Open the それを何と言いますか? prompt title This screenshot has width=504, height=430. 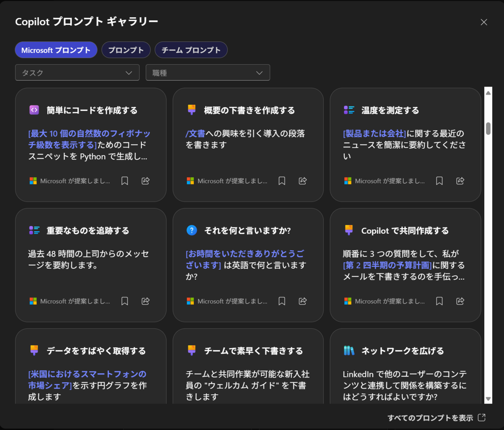(x=247, y=230)
